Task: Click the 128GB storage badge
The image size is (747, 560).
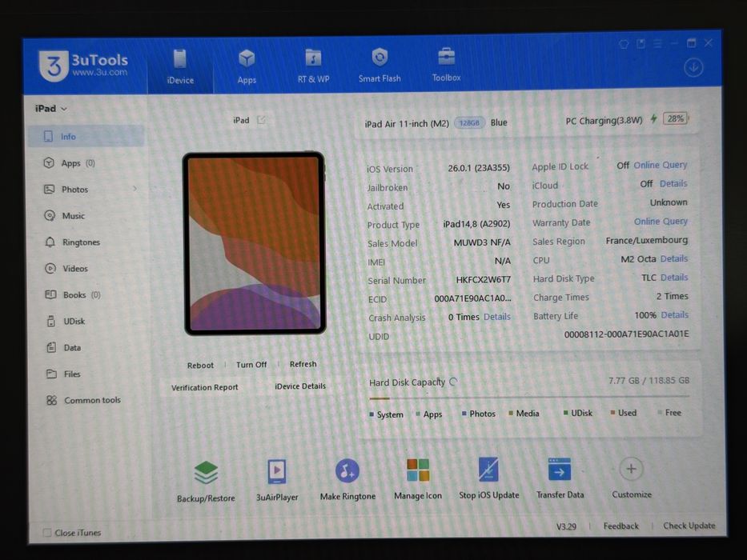Action: click(469, 123)
